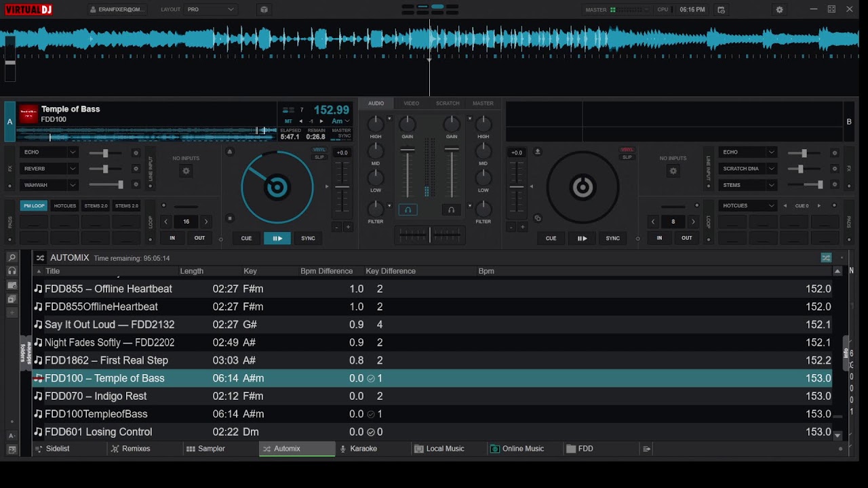
Task: Toggle left channel headphone cue button
Action: tap(408, 210)
